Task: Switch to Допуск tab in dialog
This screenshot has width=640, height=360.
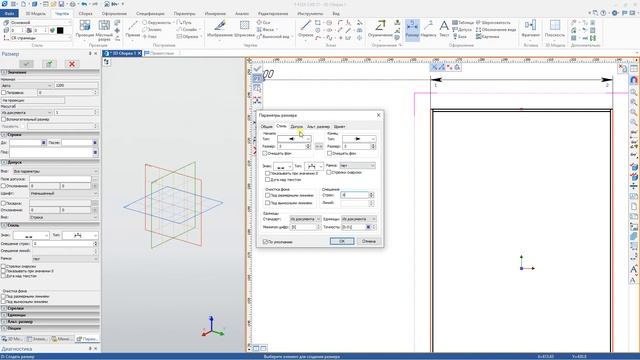Action: [296, 127]
